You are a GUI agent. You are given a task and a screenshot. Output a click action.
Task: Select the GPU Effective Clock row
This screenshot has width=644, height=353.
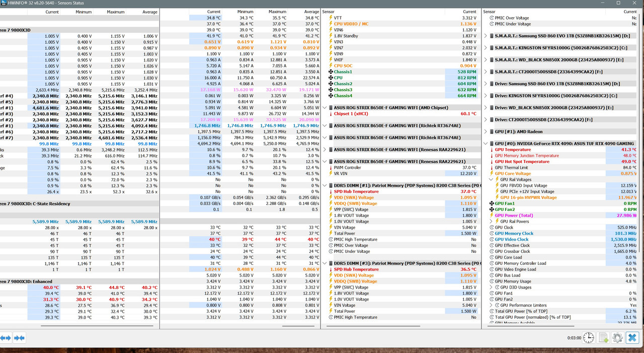[x=563, y=245]
